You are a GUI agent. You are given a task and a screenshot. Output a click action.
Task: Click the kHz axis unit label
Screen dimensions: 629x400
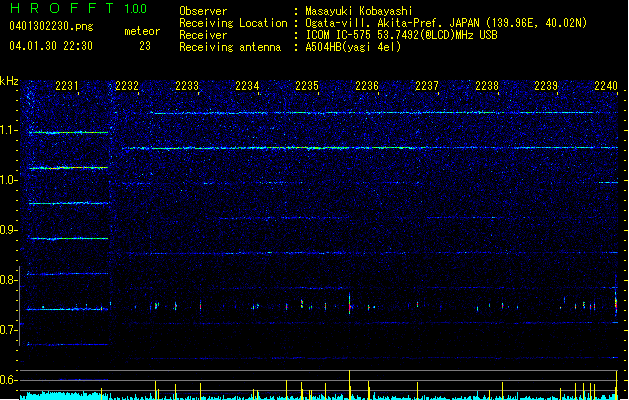click(9, 81)
